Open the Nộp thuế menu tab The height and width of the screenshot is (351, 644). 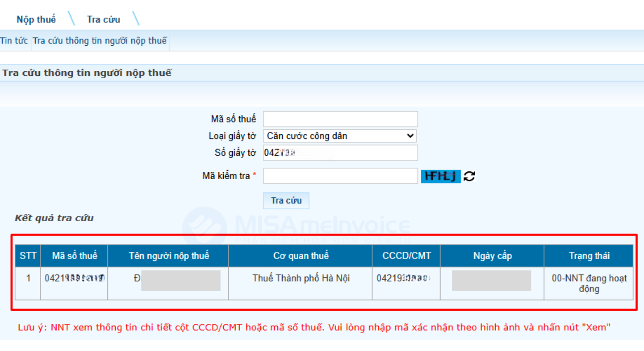pos(36,19)
